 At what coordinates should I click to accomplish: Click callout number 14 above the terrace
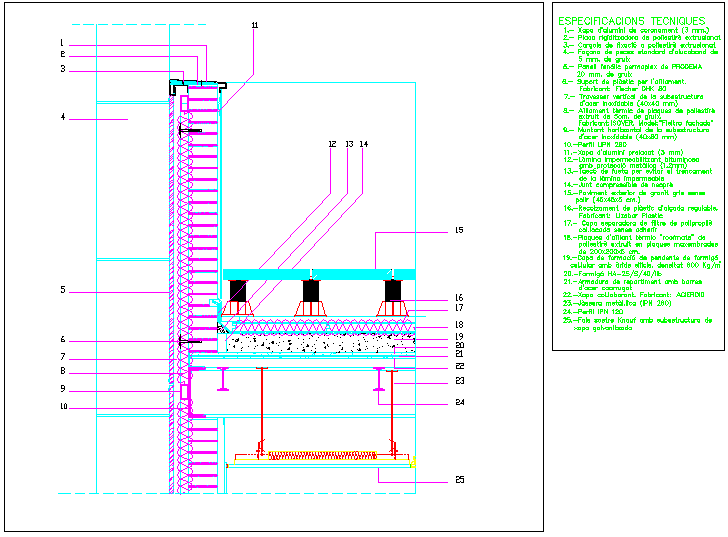pos(364,145)
